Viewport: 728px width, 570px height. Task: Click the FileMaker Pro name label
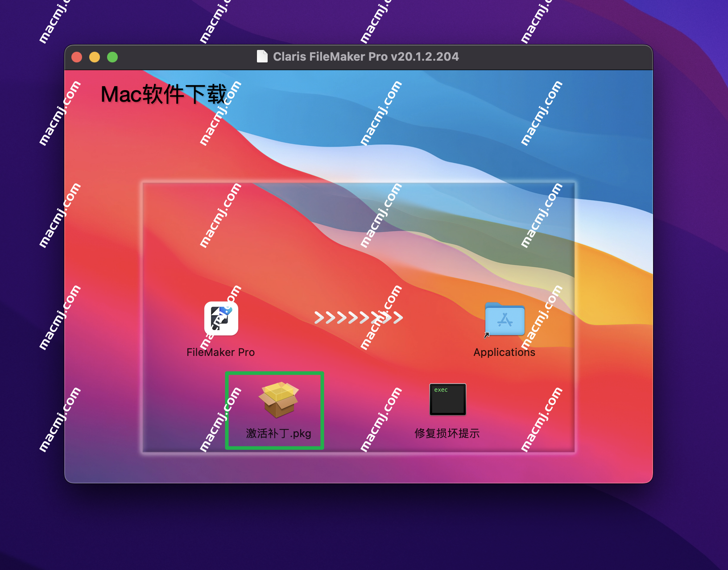click(220, 352)
